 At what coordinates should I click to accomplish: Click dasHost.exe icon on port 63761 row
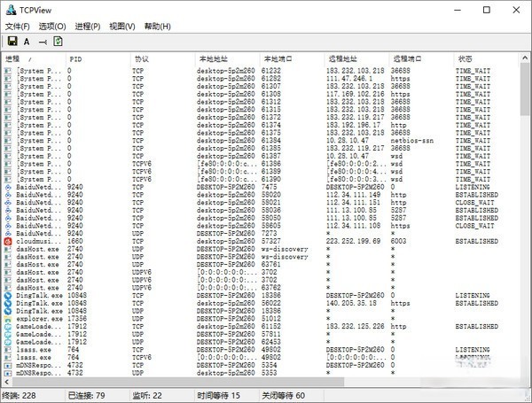pyautogui.click(x=8, y=265)
